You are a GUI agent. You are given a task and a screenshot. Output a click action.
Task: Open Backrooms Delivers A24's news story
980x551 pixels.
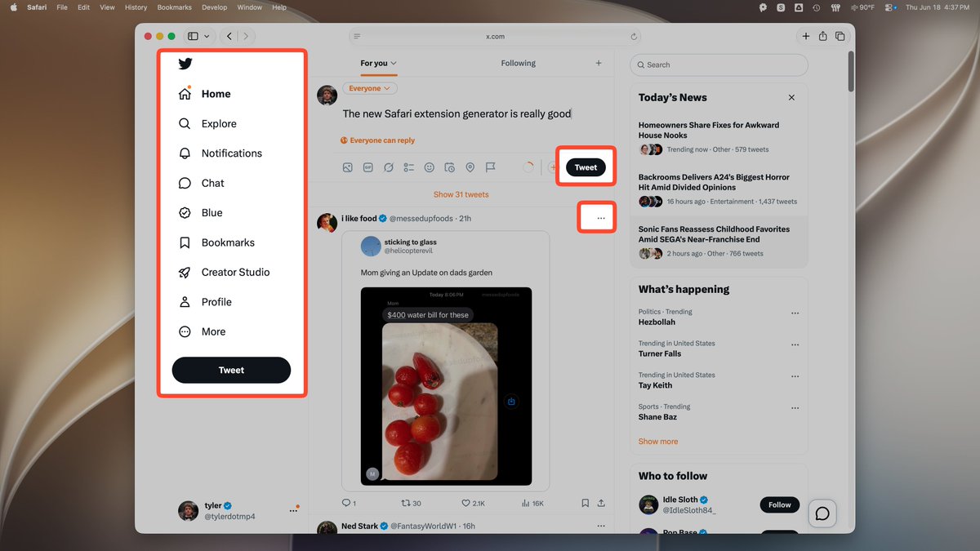[x=719, y=189]
